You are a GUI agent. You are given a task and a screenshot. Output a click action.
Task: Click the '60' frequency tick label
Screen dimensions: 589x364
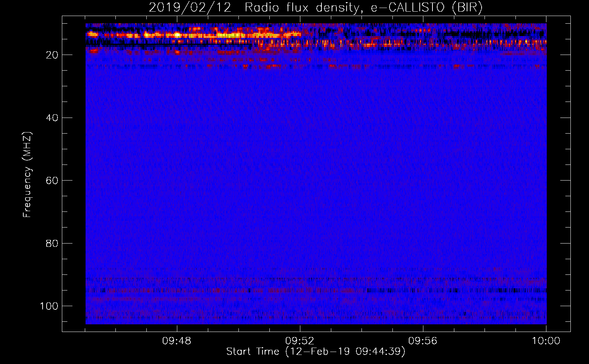coord(52,181)
